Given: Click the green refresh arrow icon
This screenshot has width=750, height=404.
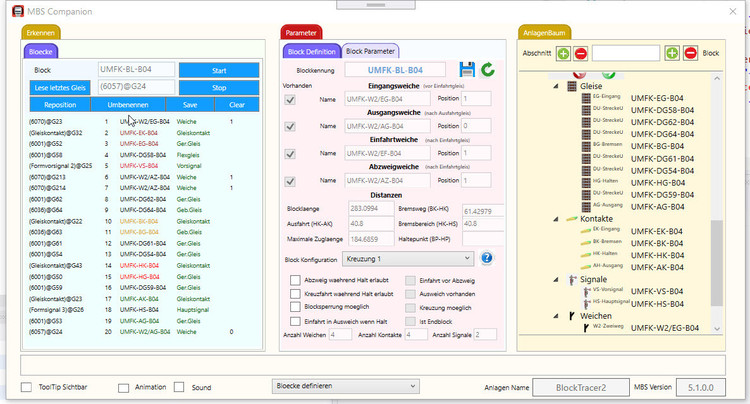Looking at the screenshot, I should pos(488,70).
